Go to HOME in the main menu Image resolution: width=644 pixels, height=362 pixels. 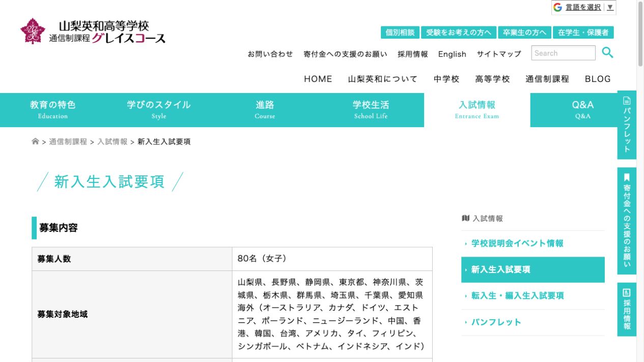318,79
